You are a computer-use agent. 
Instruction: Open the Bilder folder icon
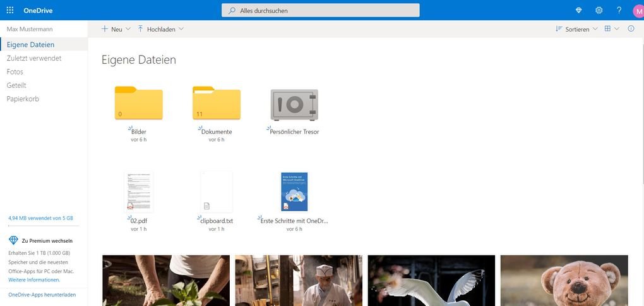click(x=139, y=103)
